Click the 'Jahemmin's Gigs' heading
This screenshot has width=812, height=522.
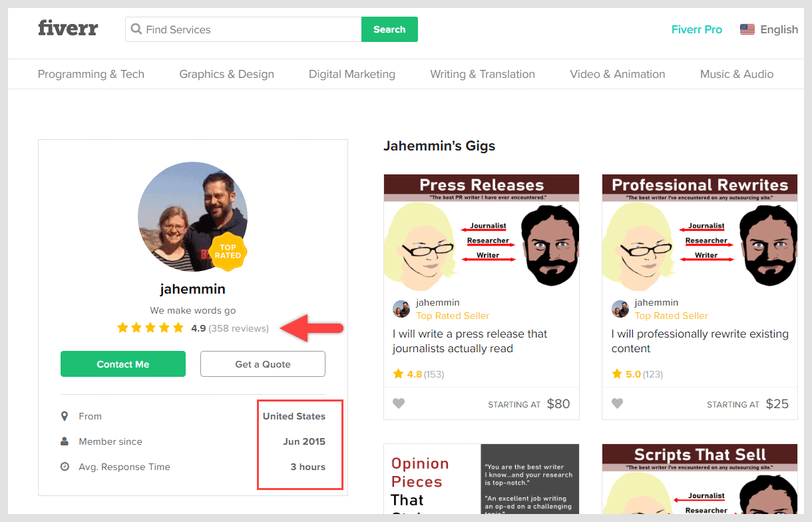click(x=439, y=146)
